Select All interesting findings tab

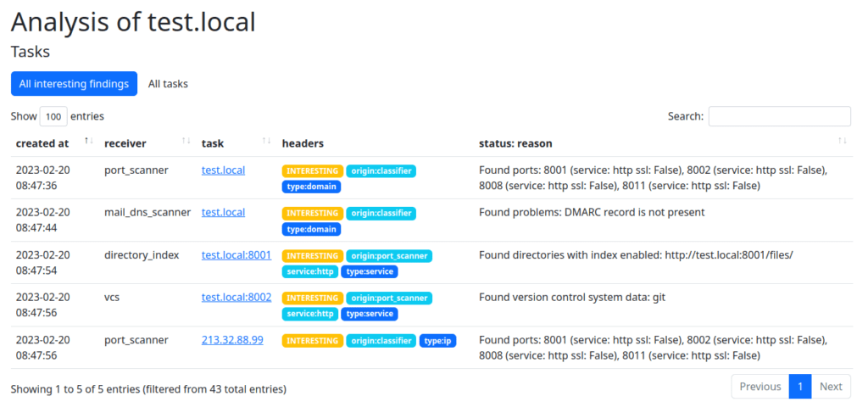tap(74, 84)
